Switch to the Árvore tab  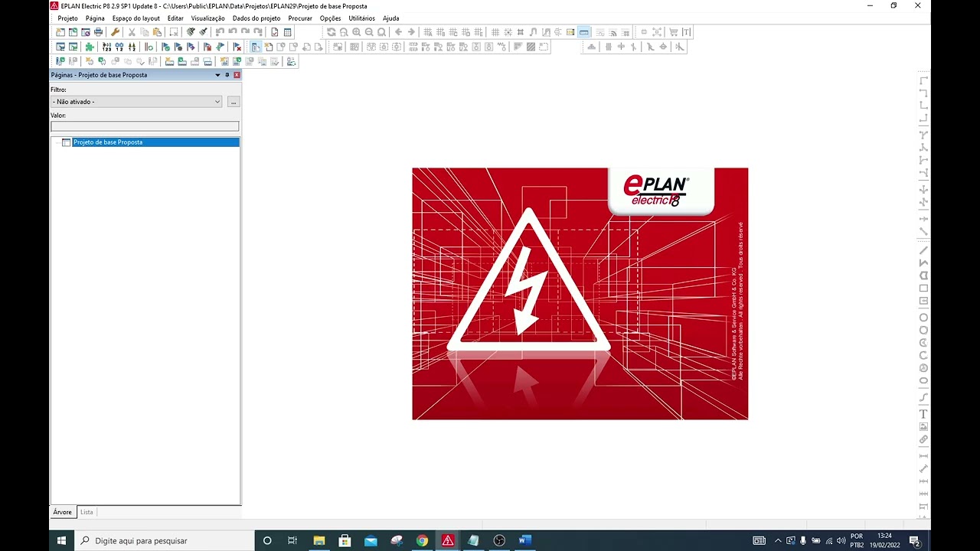(63, 512)
